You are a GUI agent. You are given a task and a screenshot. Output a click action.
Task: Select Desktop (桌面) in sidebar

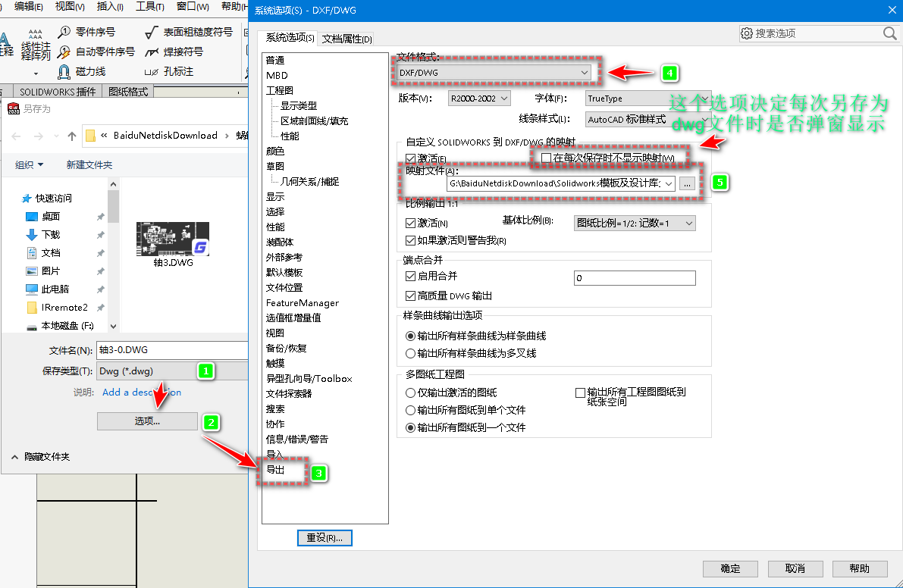click(x=51, y=216)
